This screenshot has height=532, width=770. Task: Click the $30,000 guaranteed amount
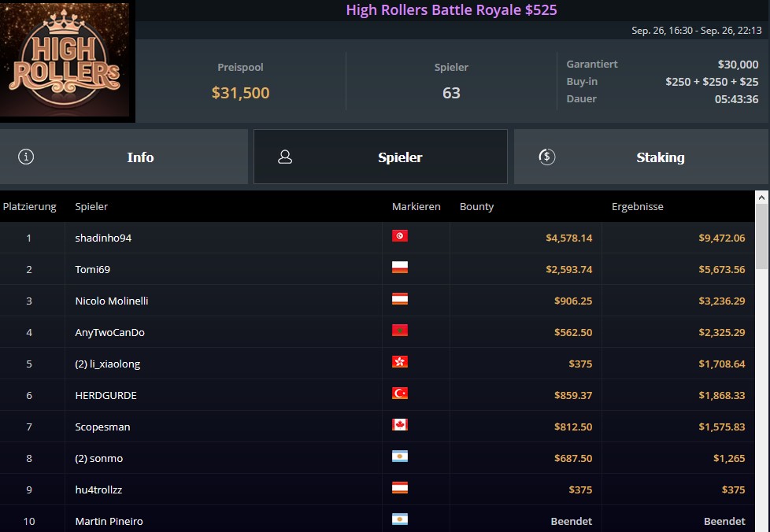tap(738, 65)
